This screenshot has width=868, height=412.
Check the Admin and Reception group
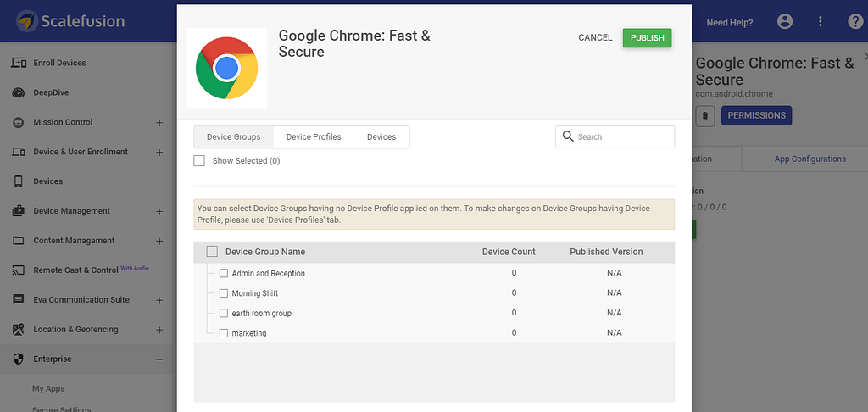pos(224,273)
